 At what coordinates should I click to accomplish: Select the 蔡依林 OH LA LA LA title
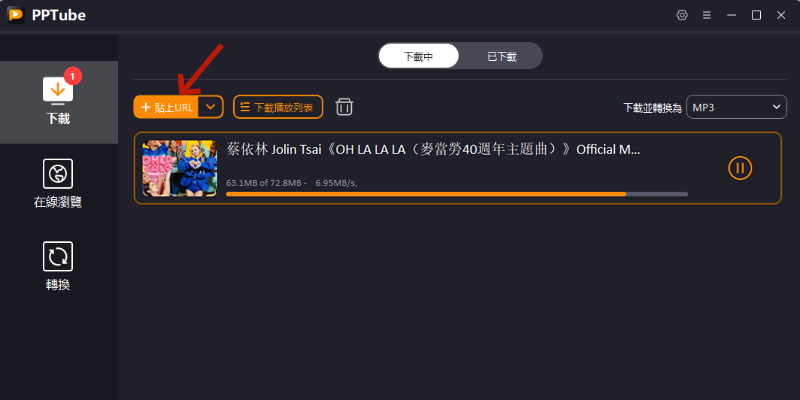click(433, 149)
